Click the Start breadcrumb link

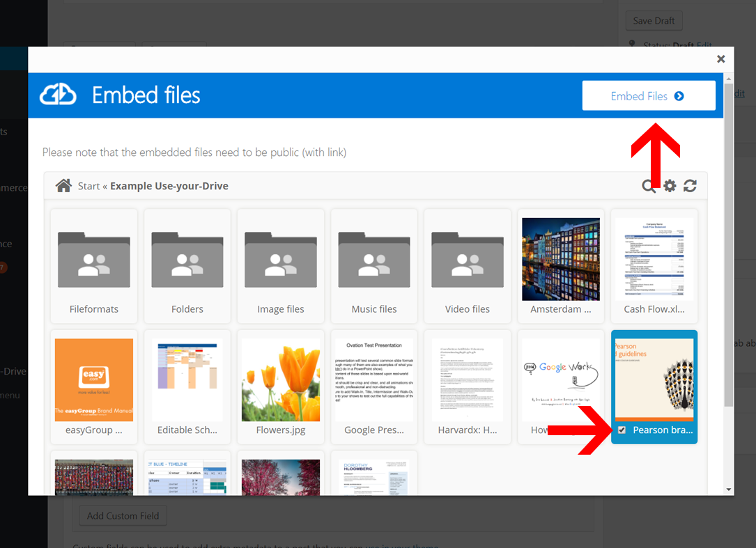coord(88,186)
